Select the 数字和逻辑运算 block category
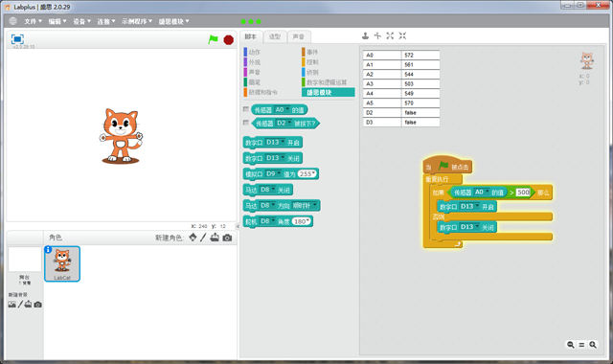 point(324,82)
